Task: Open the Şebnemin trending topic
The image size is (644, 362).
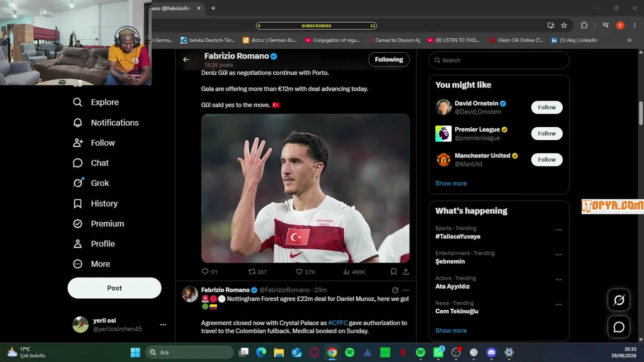Action: pyautogui.click(x=450, y=261)
